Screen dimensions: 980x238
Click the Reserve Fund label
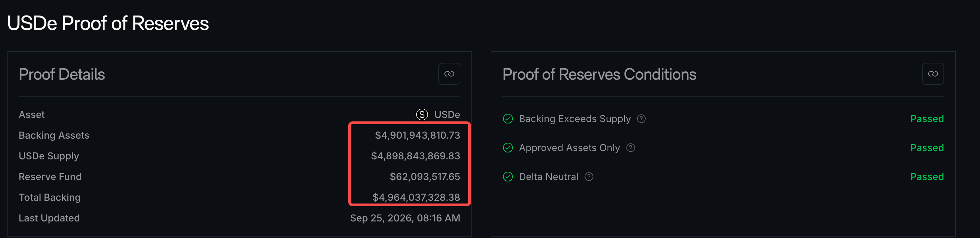pos(50,177)
